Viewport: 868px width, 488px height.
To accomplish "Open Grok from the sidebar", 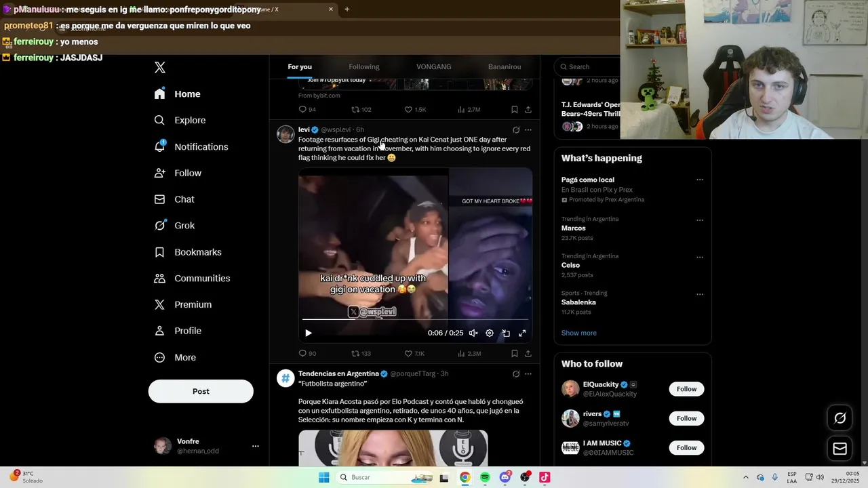I will coord(175,226).
